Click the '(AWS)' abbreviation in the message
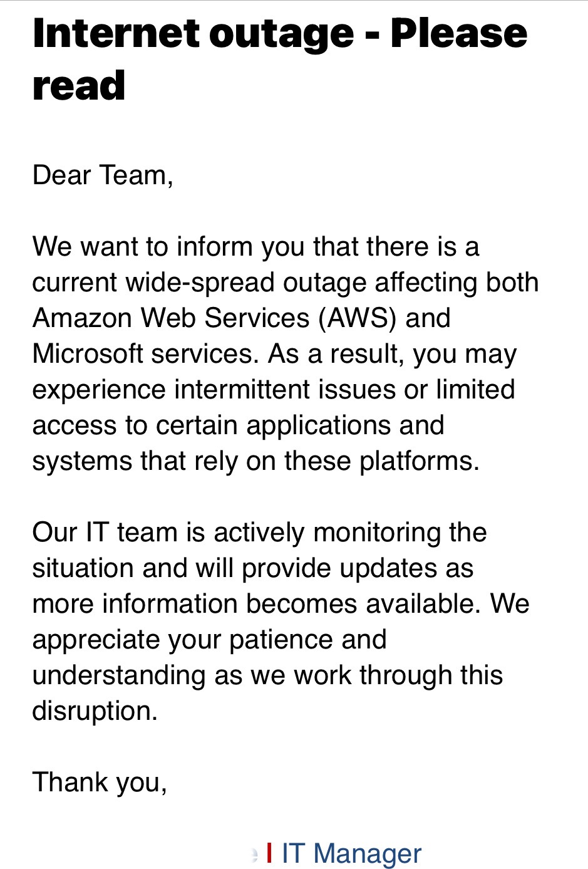 pos(358,318)
